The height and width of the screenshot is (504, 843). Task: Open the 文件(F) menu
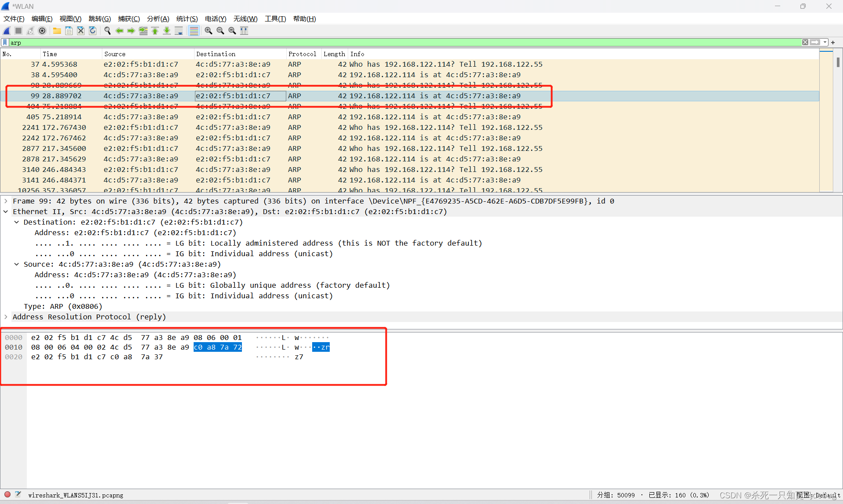coord(14,19)
